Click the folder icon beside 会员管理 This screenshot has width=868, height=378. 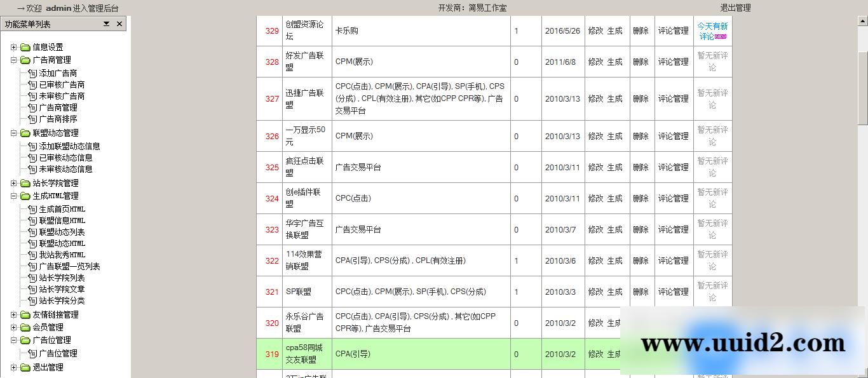24,328
